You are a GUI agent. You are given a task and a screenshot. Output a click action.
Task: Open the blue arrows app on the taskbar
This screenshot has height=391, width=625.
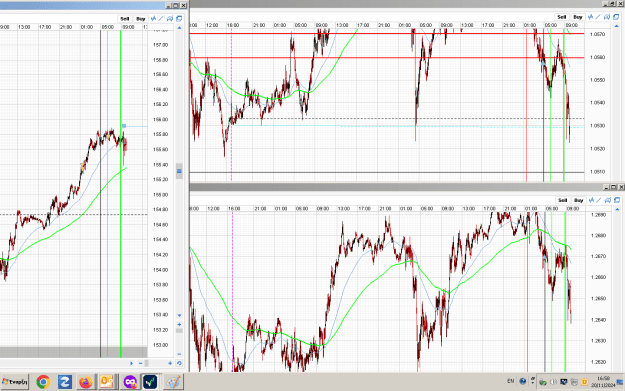pos(65,382)
